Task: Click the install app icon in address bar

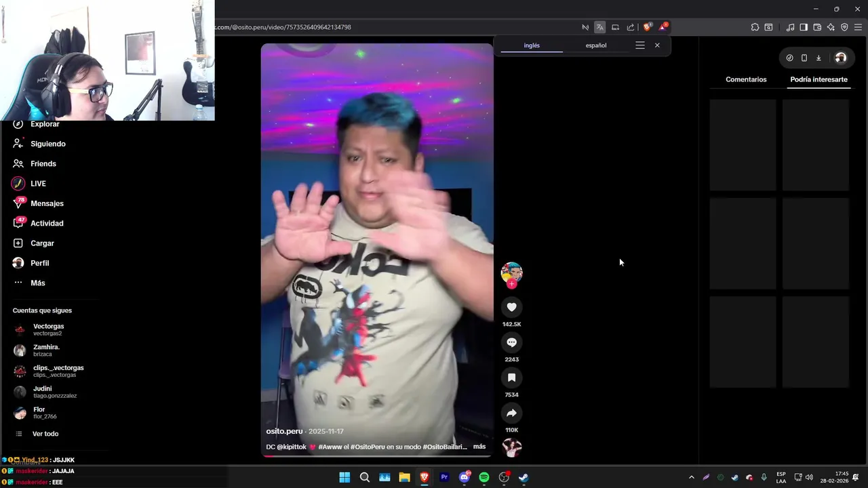Action: click(x=615, y=27)
